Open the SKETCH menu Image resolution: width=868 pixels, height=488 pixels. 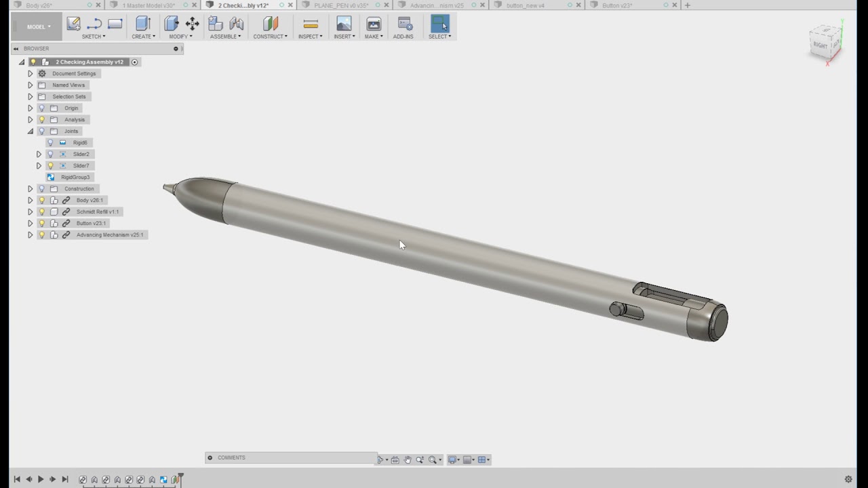pos(94,37)
